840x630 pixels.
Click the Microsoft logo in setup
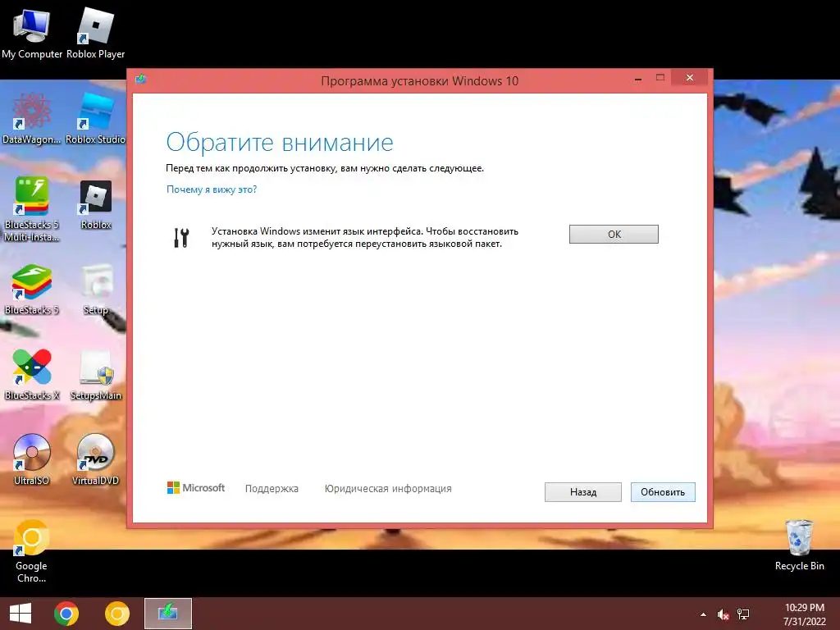coord(196,488)
